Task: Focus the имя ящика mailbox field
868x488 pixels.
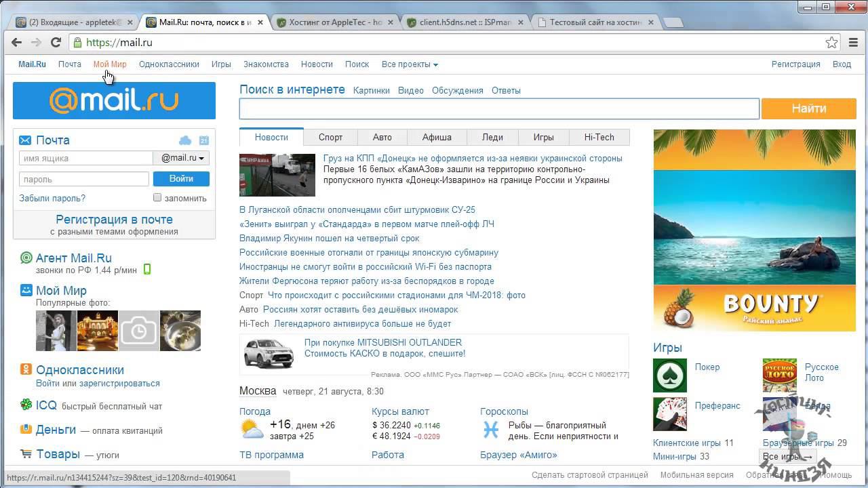Action: tap(86, 158)
